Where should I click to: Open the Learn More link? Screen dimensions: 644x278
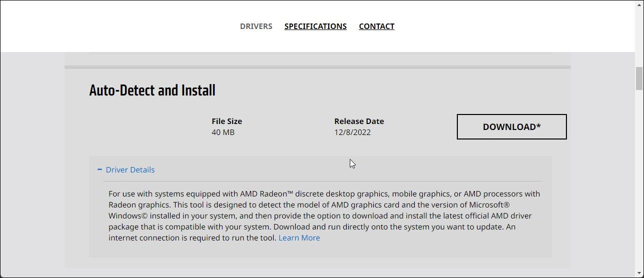click(299, 238)
